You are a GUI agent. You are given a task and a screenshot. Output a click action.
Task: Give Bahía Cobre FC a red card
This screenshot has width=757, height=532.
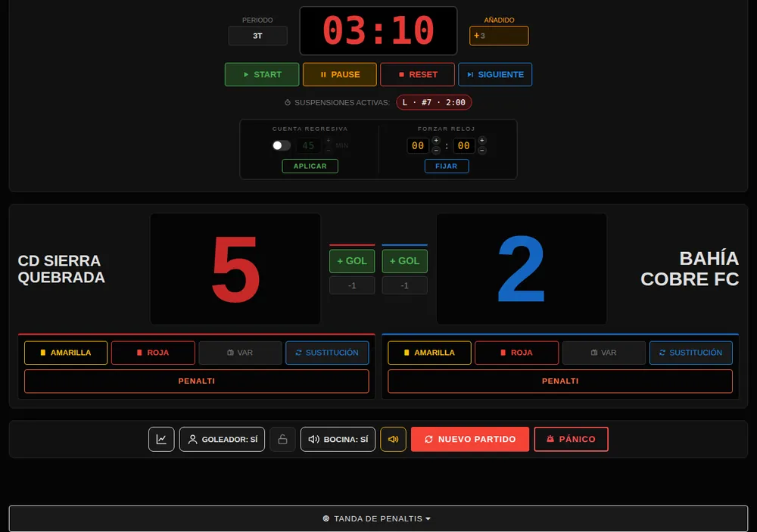(516, 353)
